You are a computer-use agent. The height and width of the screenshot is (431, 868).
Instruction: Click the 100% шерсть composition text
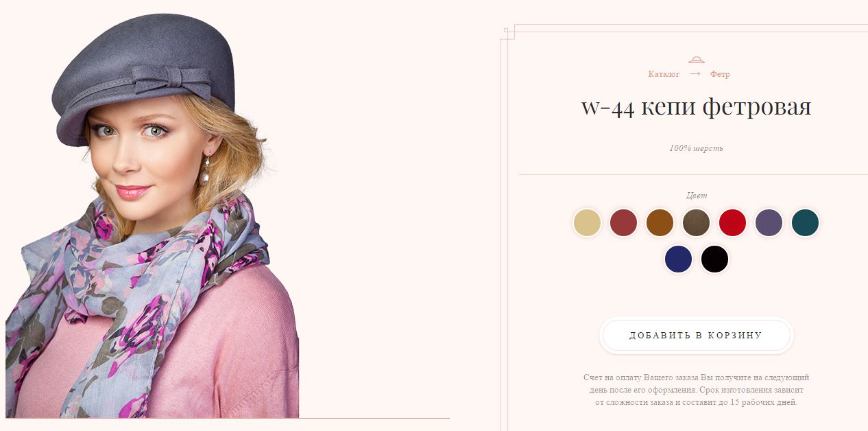[696, 148]
